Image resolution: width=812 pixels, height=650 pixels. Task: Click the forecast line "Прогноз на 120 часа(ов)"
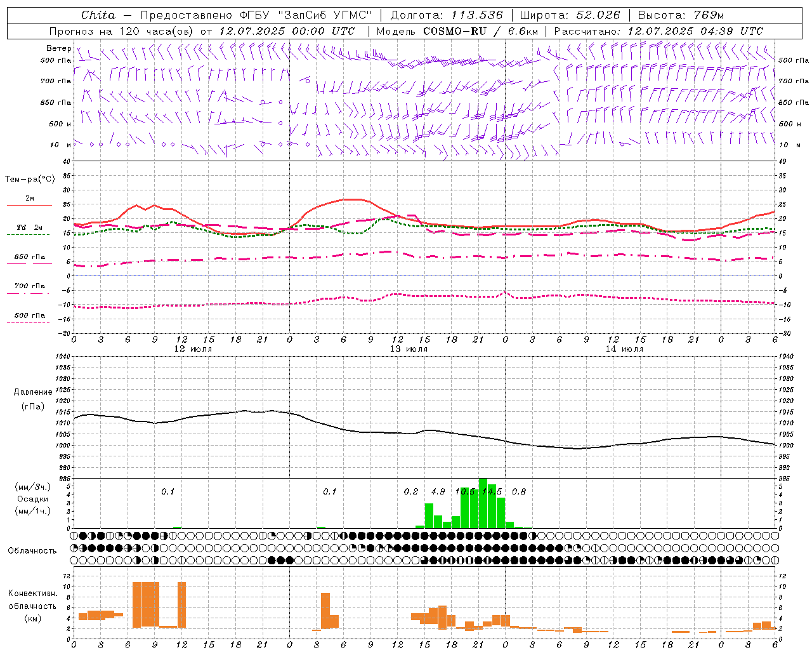[x=122, y=31]
